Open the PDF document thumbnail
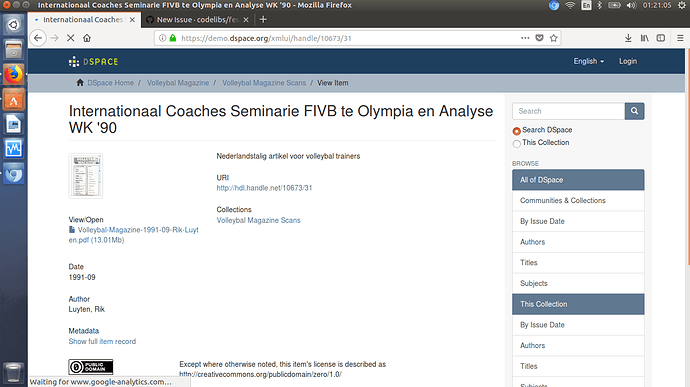Screen dimensions: 690x387 click(x=86, y=176)
